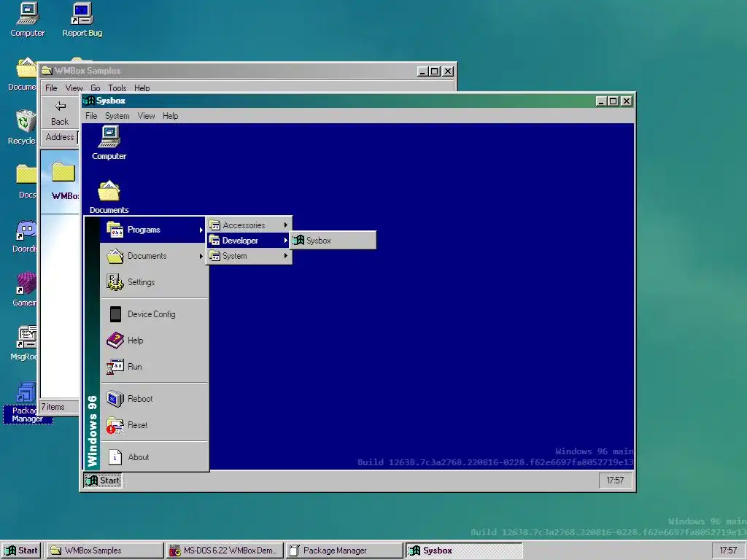Image resolution: width=747 pixels, height=560 pixels.
Task: Click the main taskbar Start button
Action: [x=21, y=551]
